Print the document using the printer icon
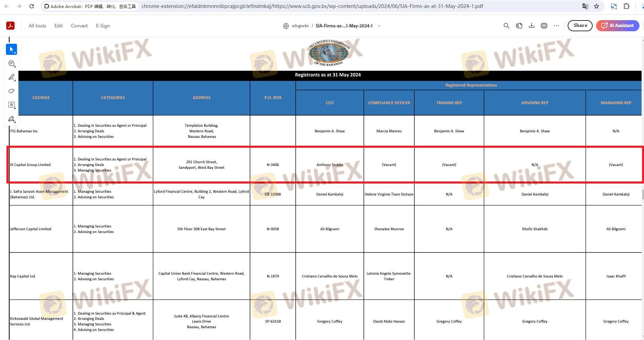 coord(544,26)
